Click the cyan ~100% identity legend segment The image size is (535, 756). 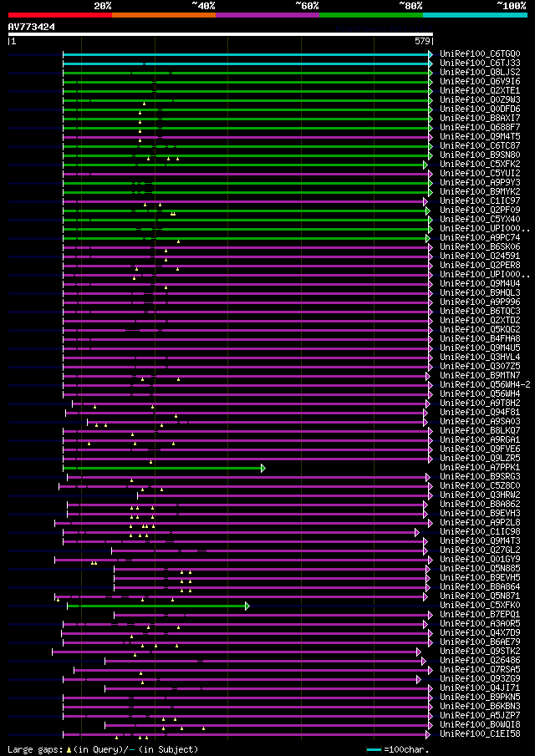(475, 15)
